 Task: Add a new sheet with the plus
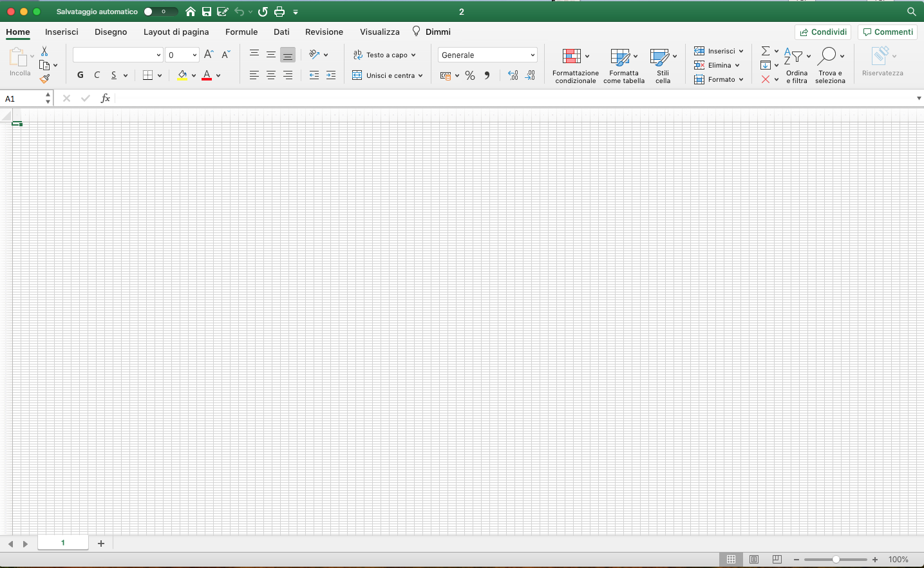click(x=100, y=544)
